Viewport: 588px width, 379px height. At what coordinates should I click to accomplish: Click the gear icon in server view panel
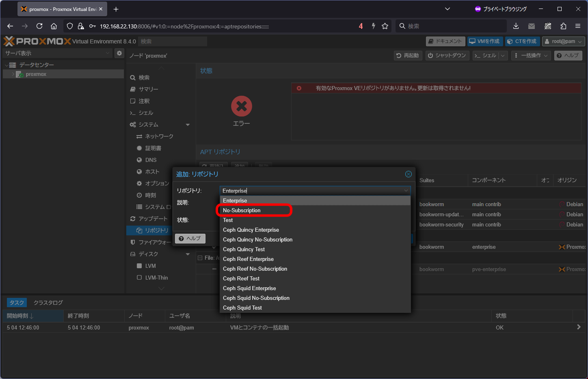(119, 53)
